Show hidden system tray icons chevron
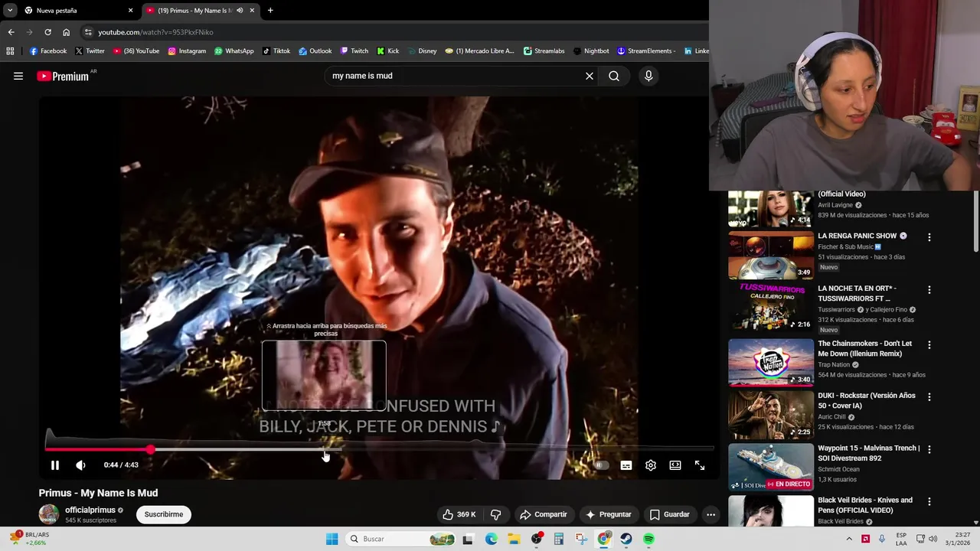 click(848, 539)
